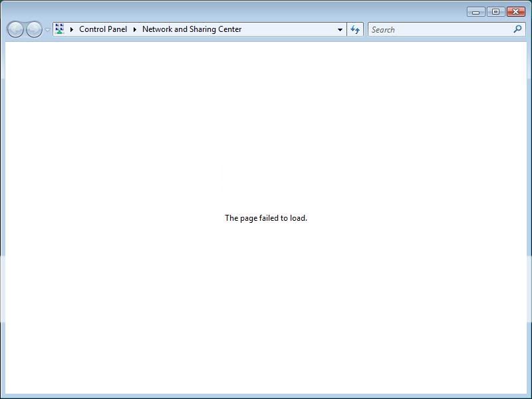Open the address bar history dropdown
This screenshot has width=532, height=399.
point(340,29)
